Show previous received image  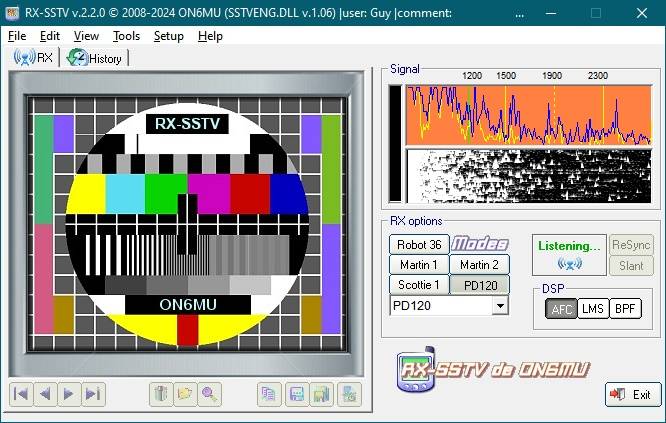pos(45,394)
